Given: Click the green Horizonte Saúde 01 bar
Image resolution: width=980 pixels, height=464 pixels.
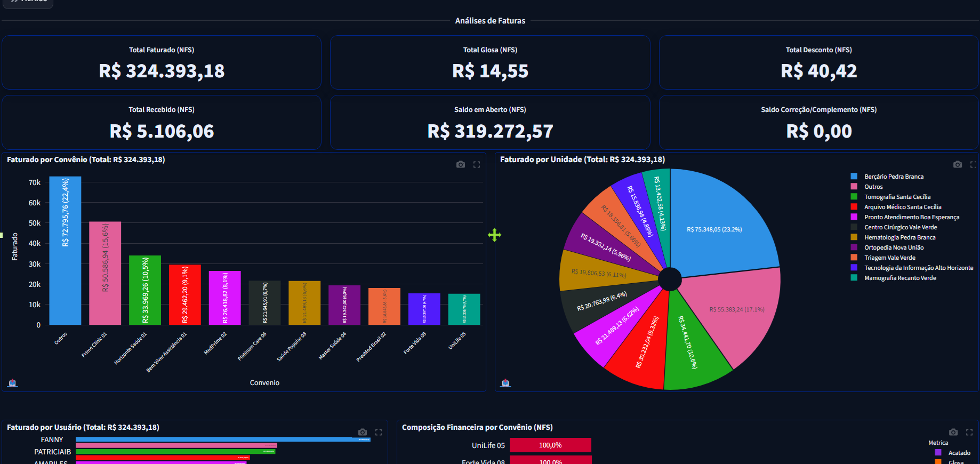Looking at the screenshot, I should click(x=144, y=290).
